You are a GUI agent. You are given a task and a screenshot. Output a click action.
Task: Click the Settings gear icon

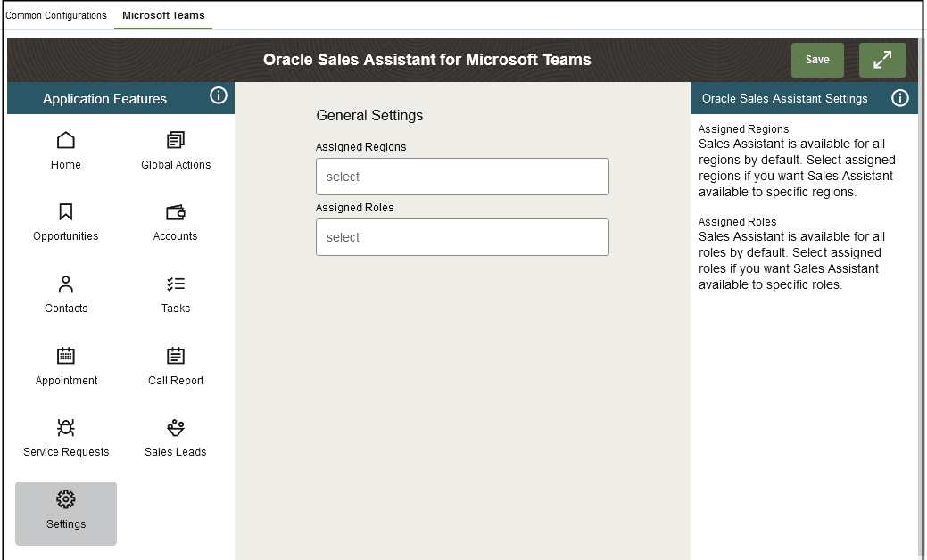(x=66, y=499)
